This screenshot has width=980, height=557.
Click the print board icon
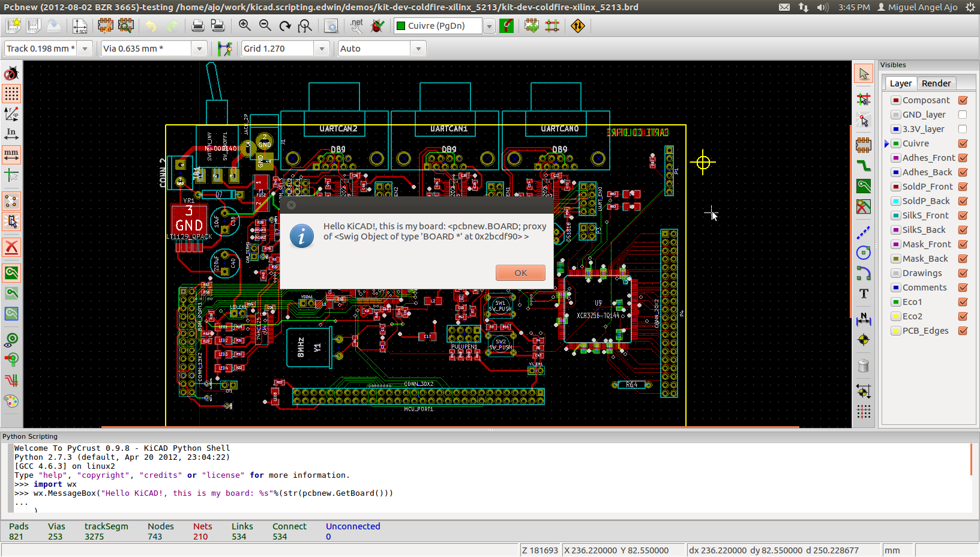coord(197,26)
